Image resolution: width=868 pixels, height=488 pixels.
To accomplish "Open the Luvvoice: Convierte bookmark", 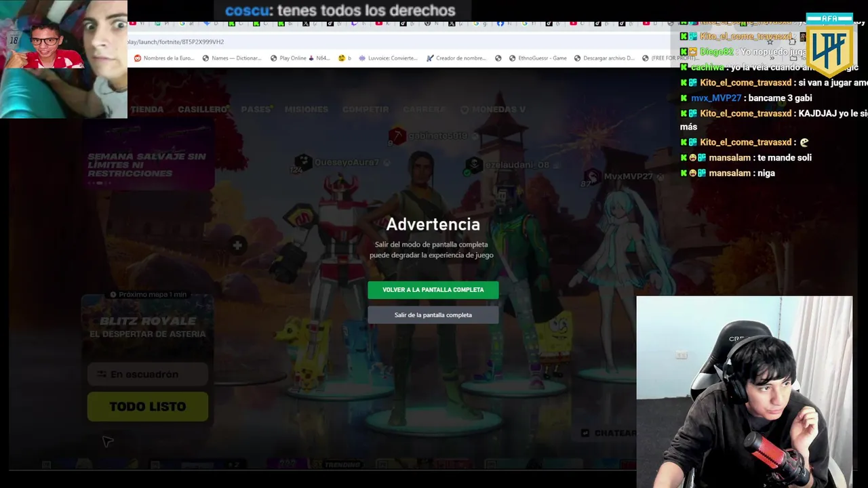I will coord(388,58).
